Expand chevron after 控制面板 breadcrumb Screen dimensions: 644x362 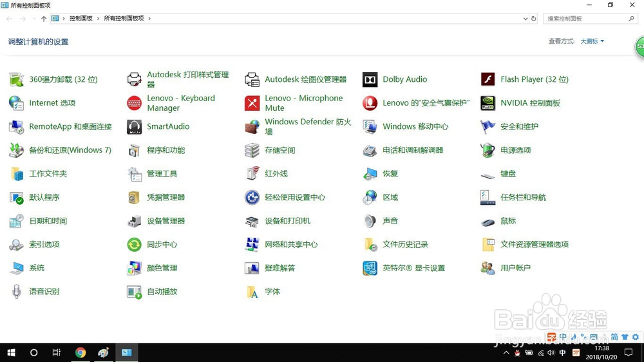coord(98,19)
